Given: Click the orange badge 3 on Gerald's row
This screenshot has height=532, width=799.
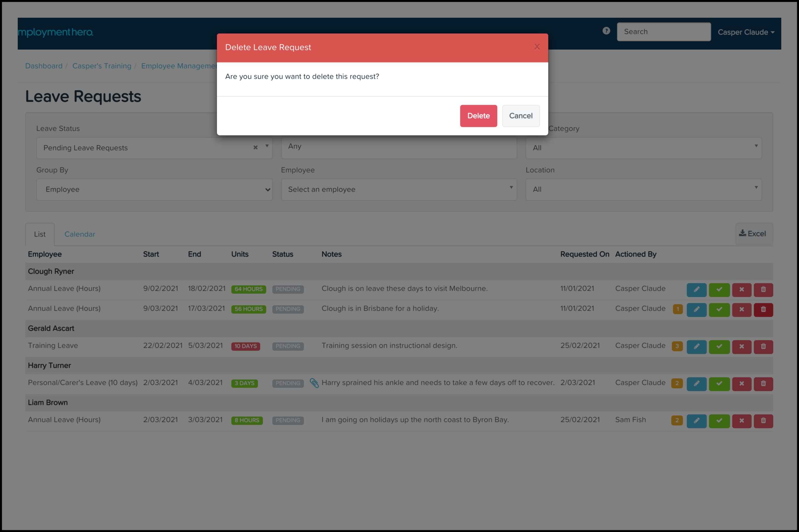Looking at the screenshot, I should [x=677, y=346].
